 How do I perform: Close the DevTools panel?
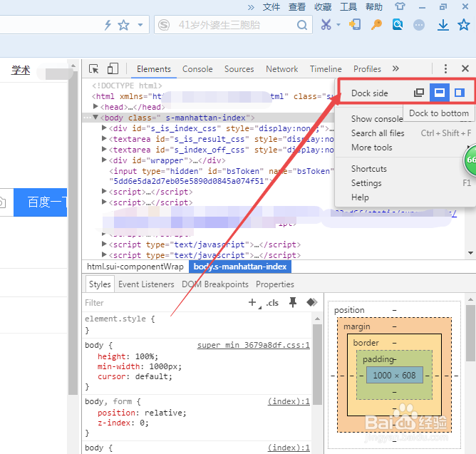465,68
